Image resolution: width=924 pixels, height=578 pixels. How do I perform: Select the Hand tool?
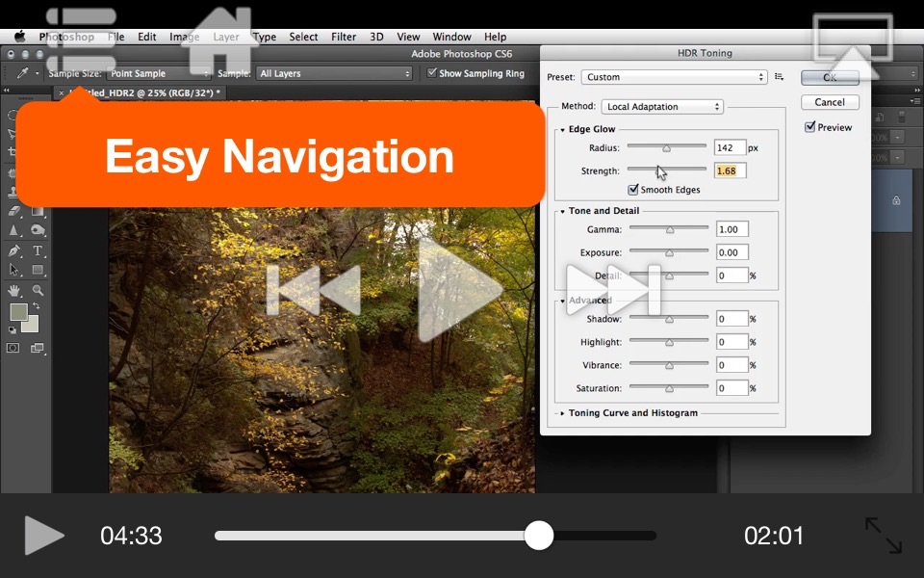(14, 290)
